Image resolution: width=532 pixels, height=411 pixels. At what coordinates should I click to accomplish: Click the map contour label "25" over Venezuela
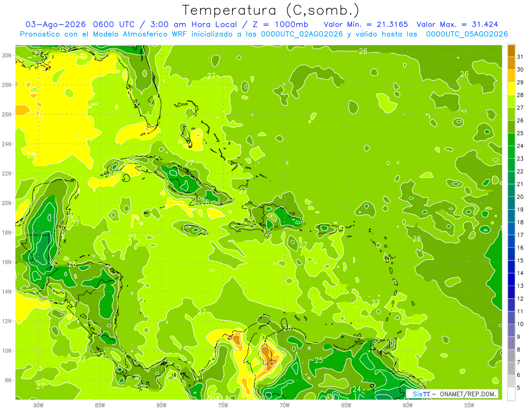319,360
